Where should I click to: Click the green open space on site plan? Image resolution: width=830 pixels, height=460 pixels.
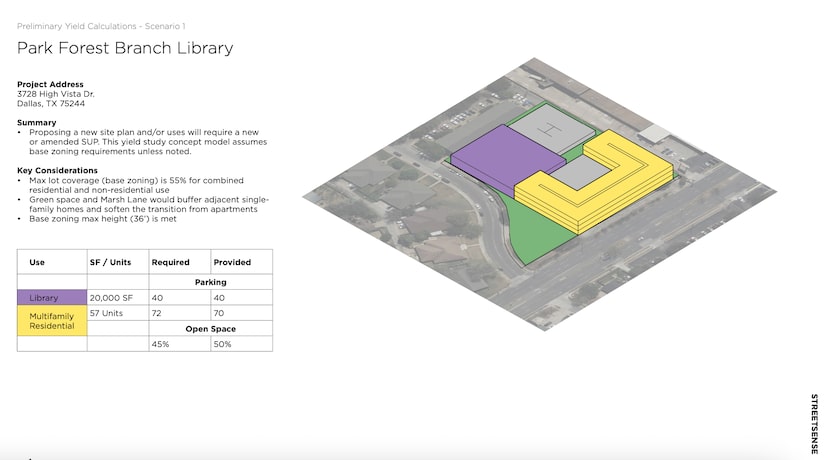[x=535, y=230]
